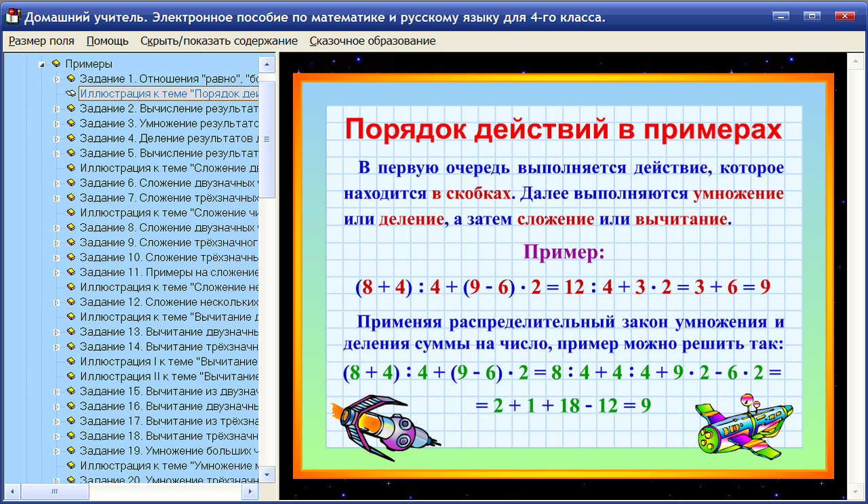Screen dimensions: 868x504
Task: Click tree scrollbar down arrow
Action: (x=267, y=474)
